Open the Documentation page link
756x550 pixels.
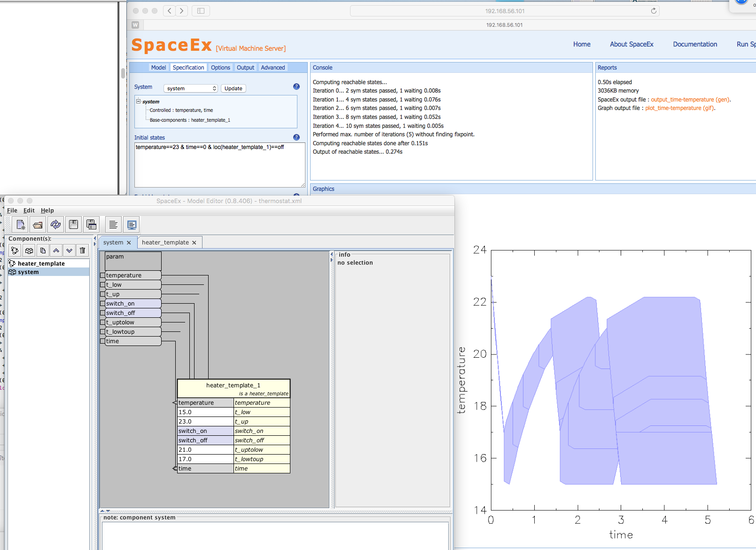tap(695, 44)
